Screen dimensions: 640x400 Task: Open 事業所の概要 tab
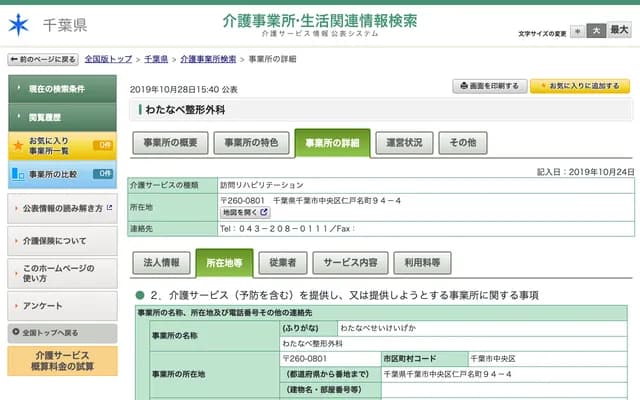pyautogui.click(x=170, y=142)
